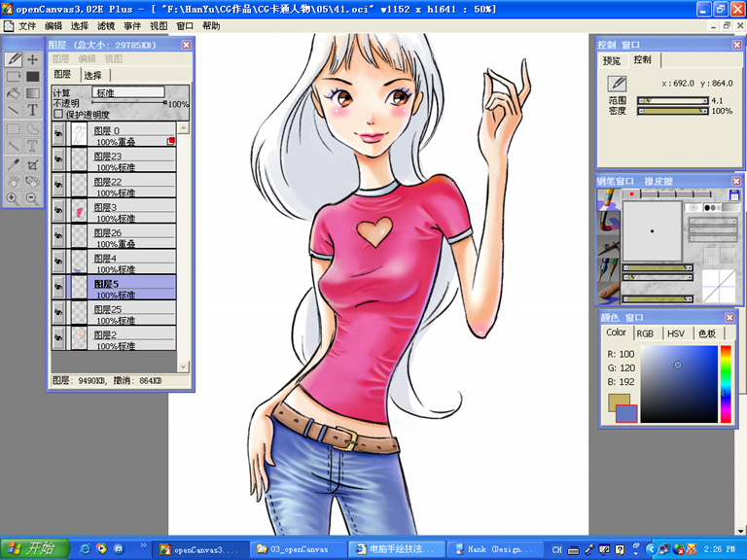
Task: Adjust the 密度 density slider
Action: click(x=673, y=111)
